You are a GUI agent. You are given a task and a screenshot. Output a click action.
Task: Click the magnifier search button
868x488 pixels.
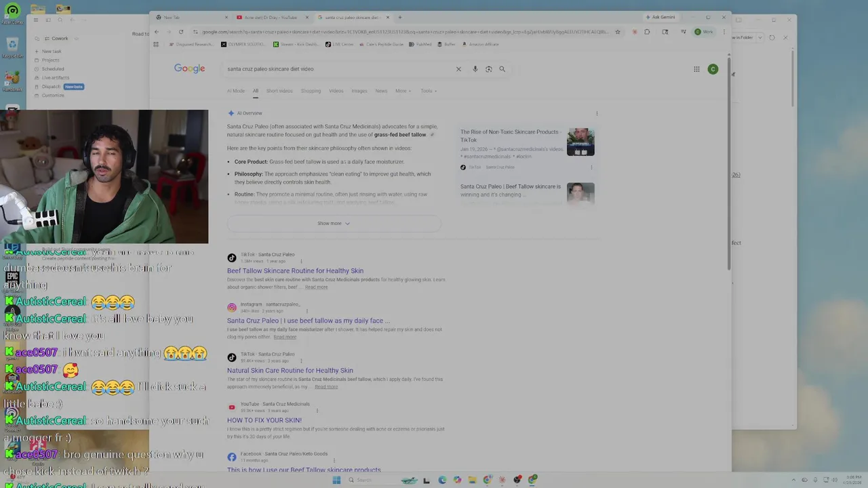(502, 69)
